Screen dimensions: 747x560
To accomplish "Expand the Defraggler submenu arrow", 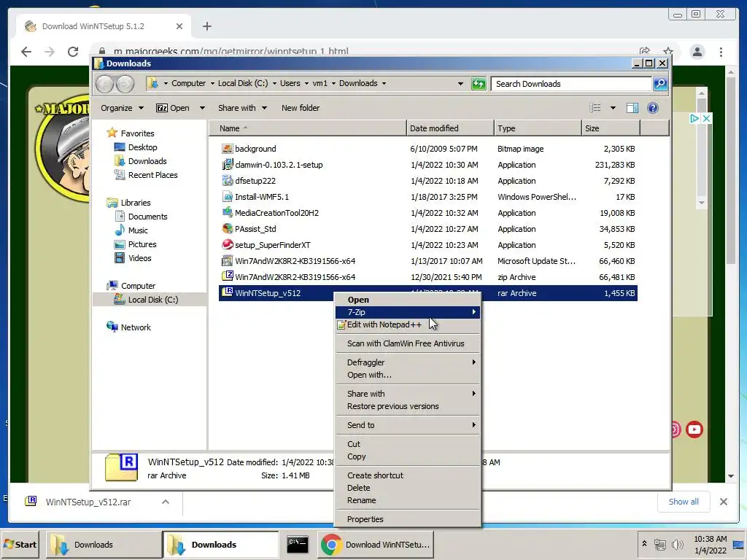I will (473, 362).
